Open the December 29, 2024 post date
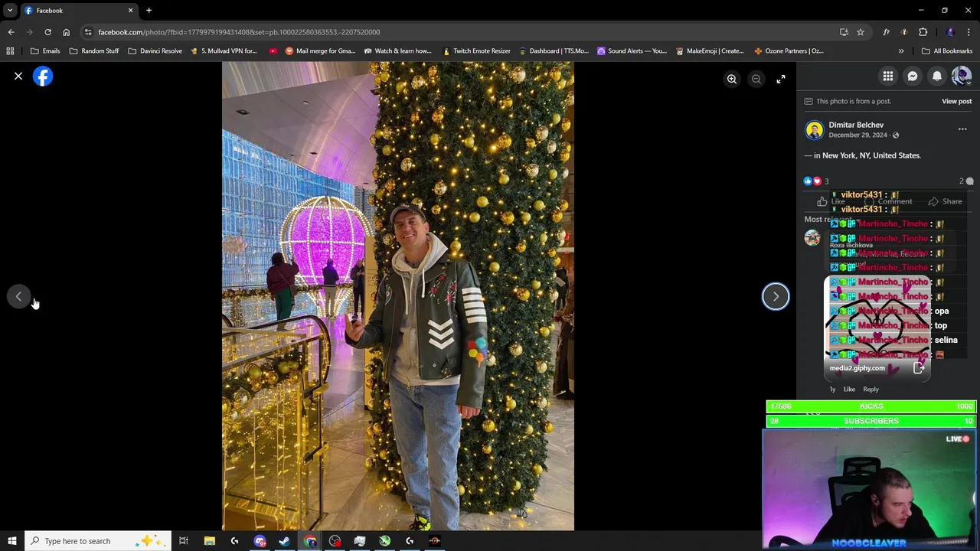The height and width of the screenshot is (551, 980). coord(857,135)
